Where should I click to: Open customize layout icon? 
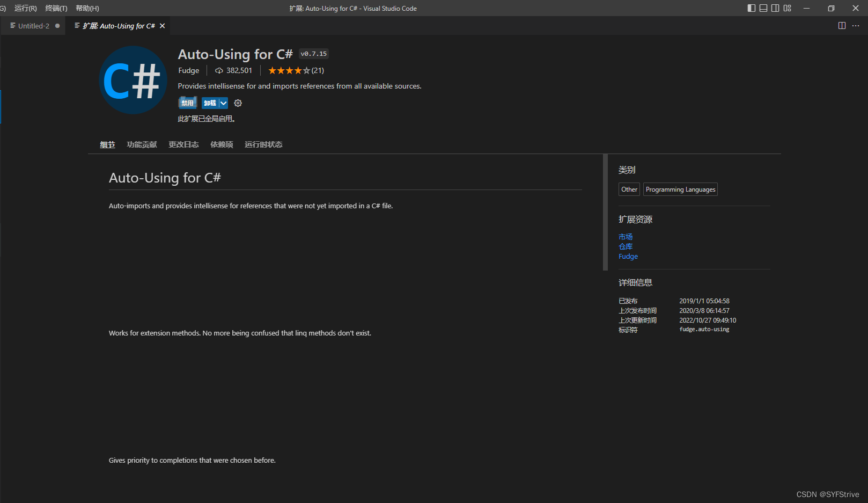pos(787,8)
